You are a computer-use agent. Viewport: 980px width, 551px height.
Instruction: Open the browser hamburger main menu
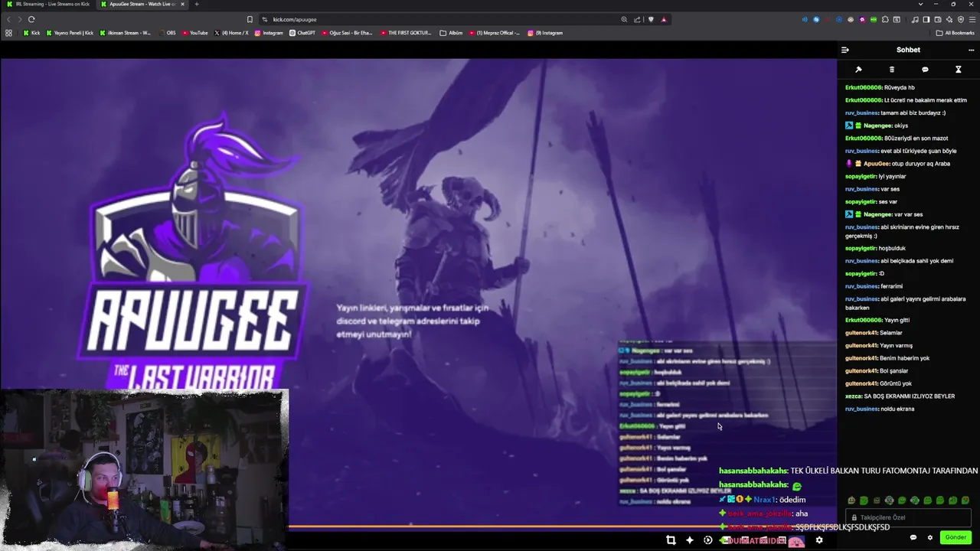(x=972, y=19)
